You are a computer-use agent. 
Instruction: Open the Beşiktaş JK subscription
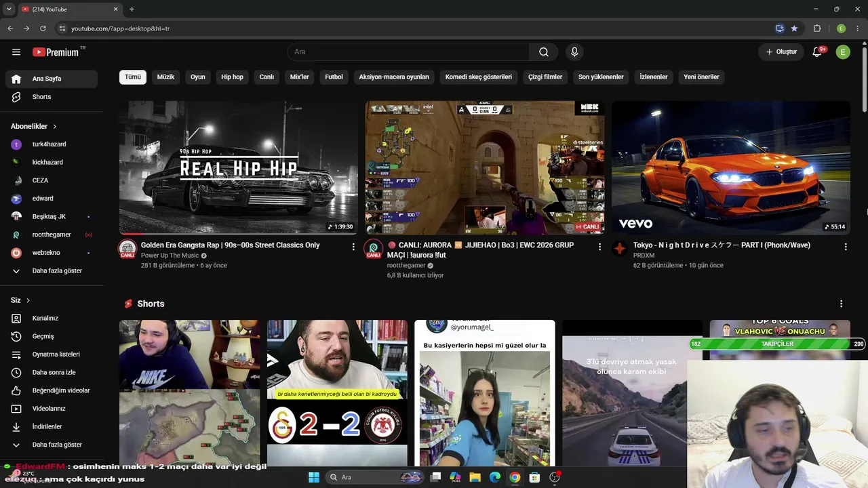pyautogui.click(x=52, y=216)
